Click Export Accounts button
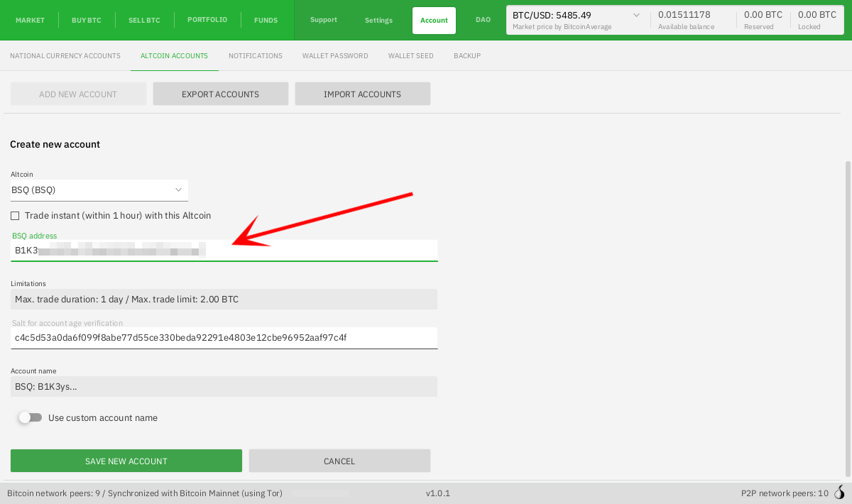852x504 pixels. (x=220, y=94)
